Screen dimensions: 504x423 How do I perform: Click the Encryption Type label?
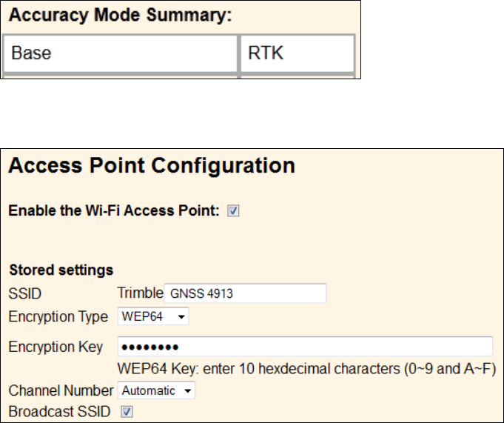click(58, 317)
